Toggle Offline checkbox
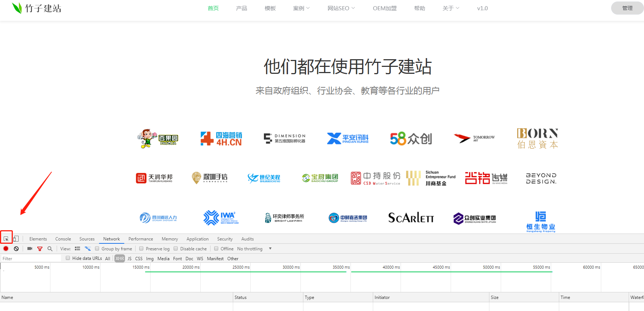Viewport: 644px width, 311px height. pos(216,249)
